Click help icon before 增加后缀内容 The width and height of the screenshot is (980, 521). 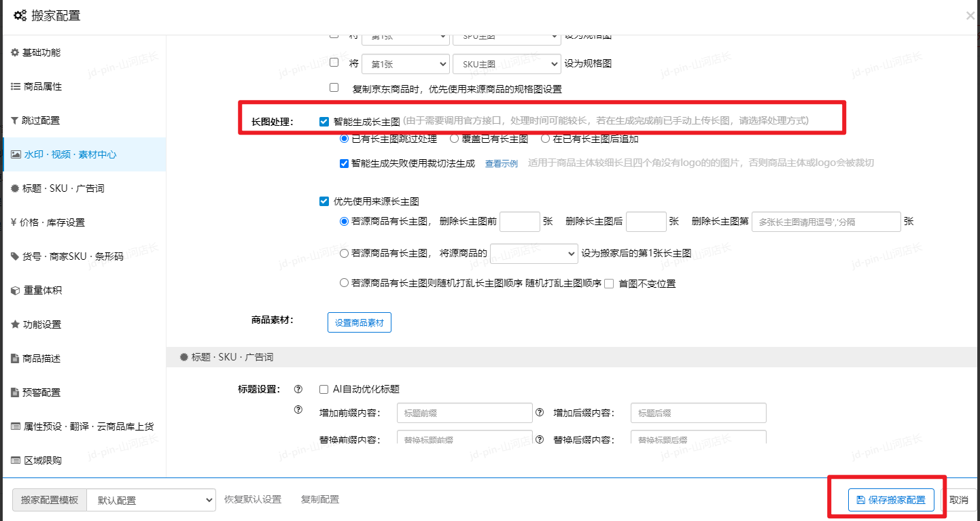(x=540, y=412)
